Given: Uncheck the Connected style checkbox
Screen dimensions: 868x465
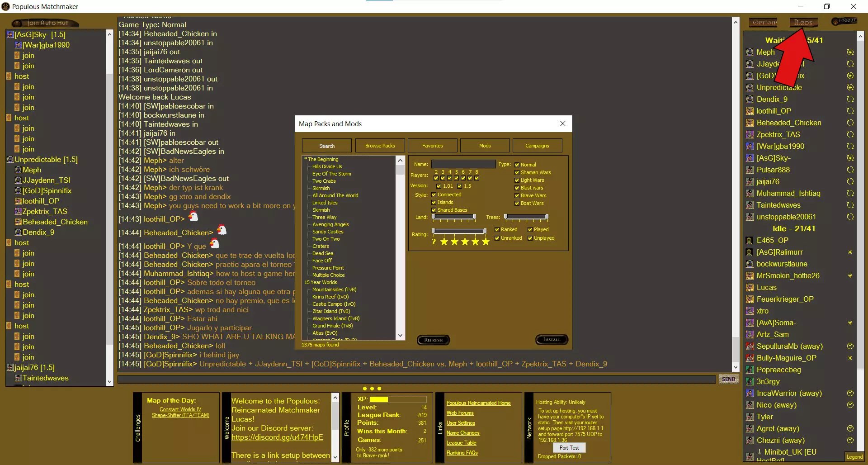Looking at the screenshot, I should [434, 195].
